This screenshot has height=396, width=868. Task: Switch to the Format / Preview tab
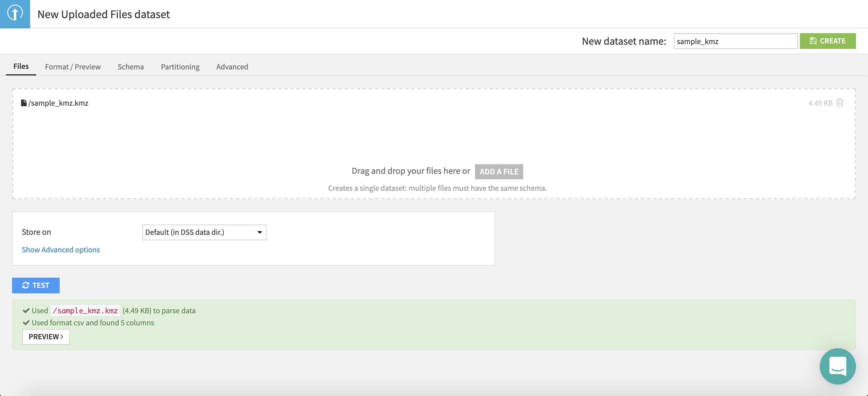point(73,67)
